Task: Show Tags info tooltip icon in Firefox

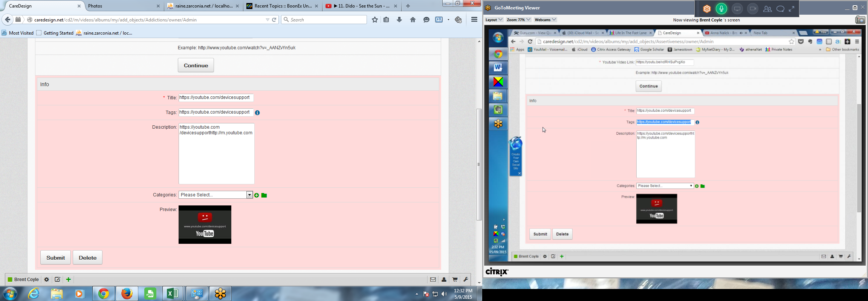Action: [257, 112]
